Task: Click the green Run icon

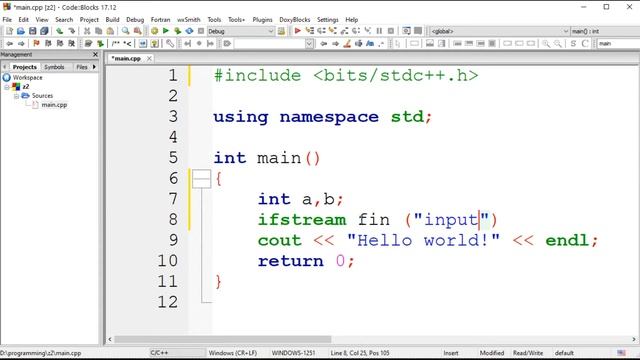Action: [166, 31]
